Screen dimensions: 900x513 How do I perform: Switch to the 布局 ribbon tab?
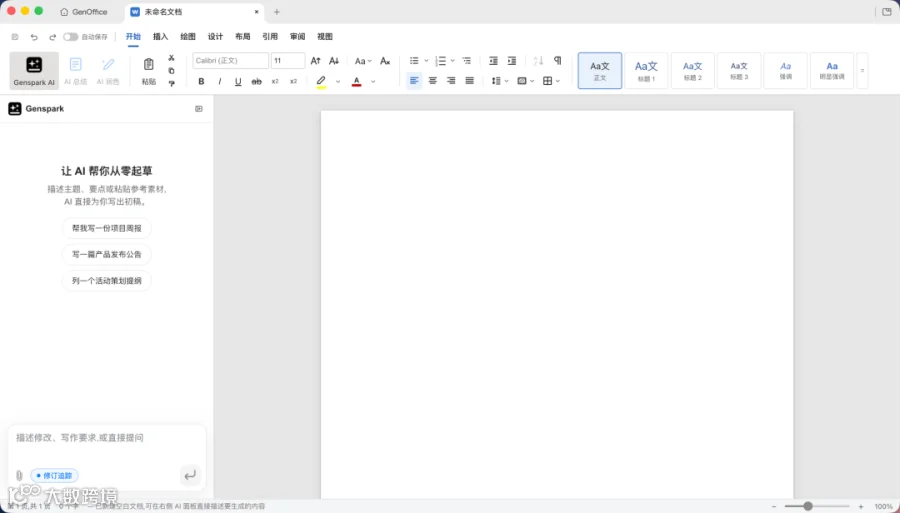point(243,37)
